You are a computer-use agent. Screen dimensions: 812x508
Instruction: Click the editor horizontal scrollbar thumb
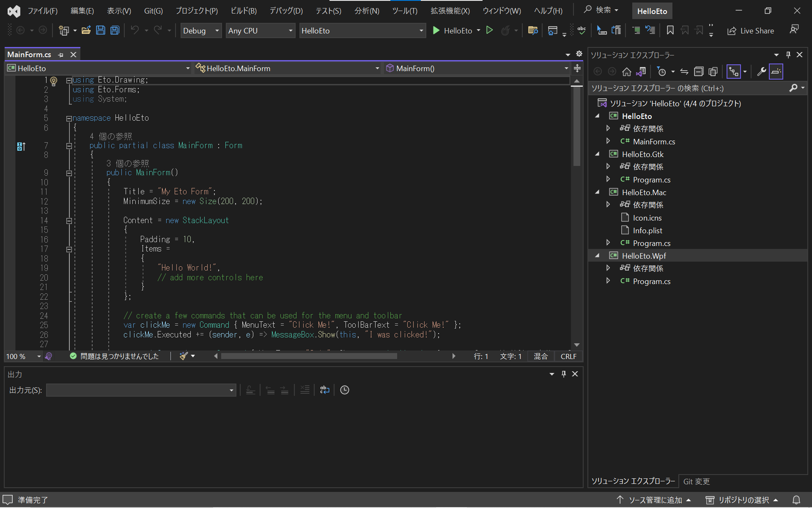click(x=309, y=356)
